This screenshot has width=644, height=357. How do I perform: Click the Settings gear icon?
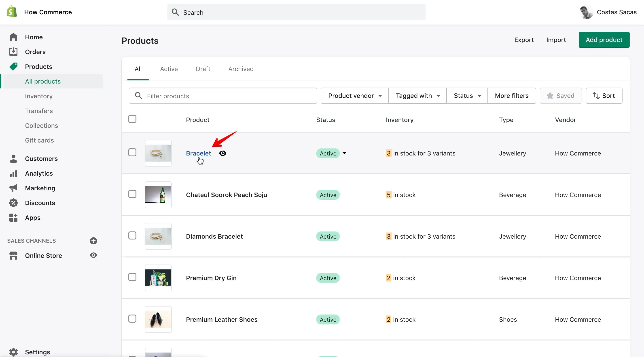click(13, 352)
